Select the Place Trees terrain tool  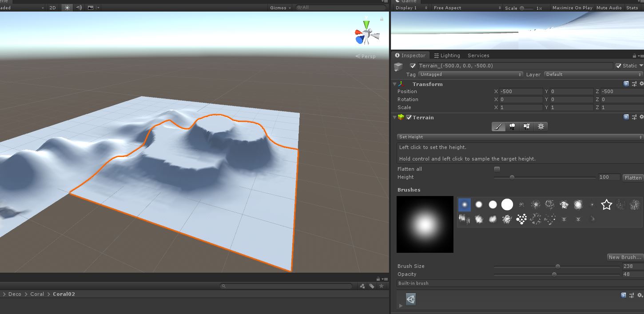click(x=513, y=126)
